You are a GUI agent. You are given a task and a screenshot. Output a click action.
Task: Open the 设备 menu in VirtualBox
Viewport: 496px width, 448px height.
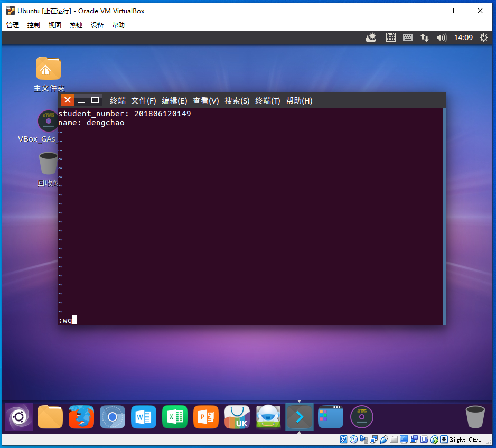pyautogui.click(x=97, y=25)
